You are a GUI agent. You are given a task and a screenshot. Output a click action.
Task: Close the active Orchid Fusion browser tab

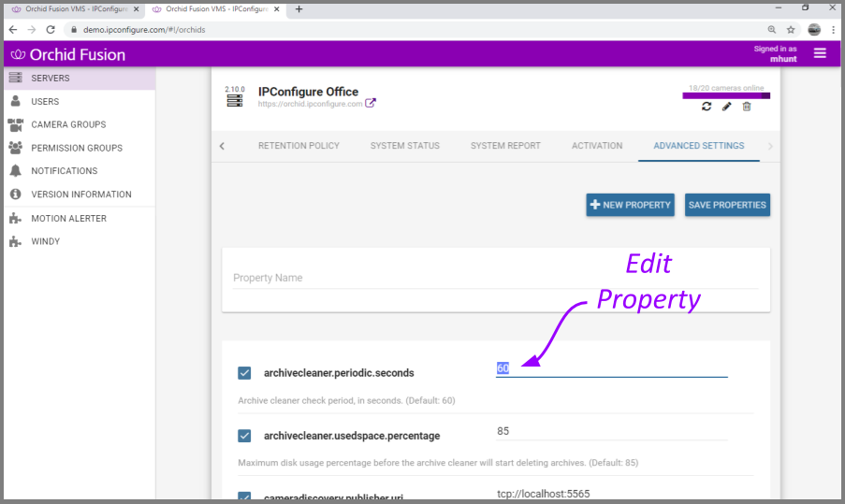(x=277, y=9)
